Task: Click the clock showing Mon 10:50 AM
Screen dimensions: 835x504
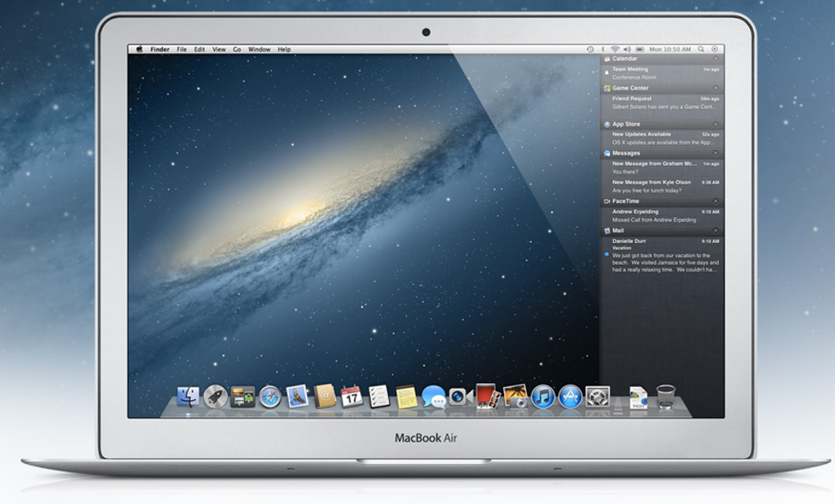Action: 670,49
